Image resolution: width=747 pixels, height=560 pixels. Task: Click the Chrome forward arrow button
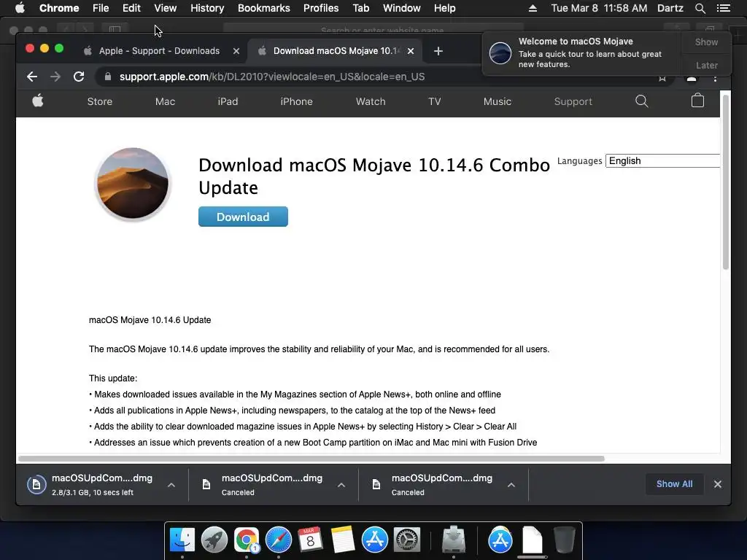(x=55, y=77)
